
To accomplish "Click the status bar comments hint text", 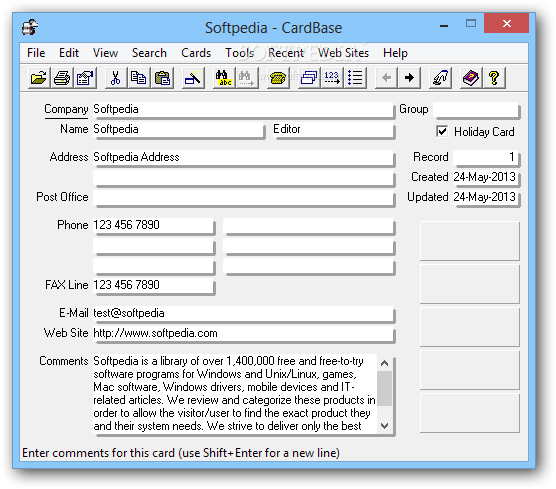I will 181,453.
